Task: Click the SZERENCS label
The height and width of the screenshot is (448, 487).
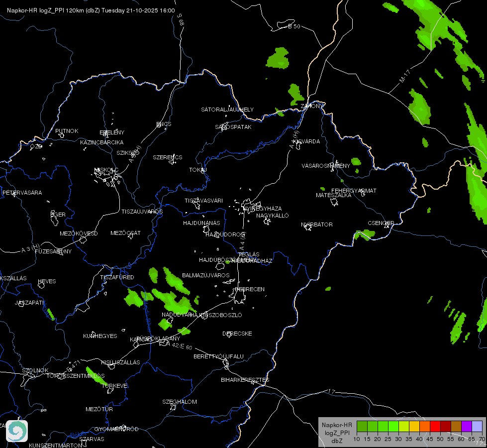Action: (168, 157)
